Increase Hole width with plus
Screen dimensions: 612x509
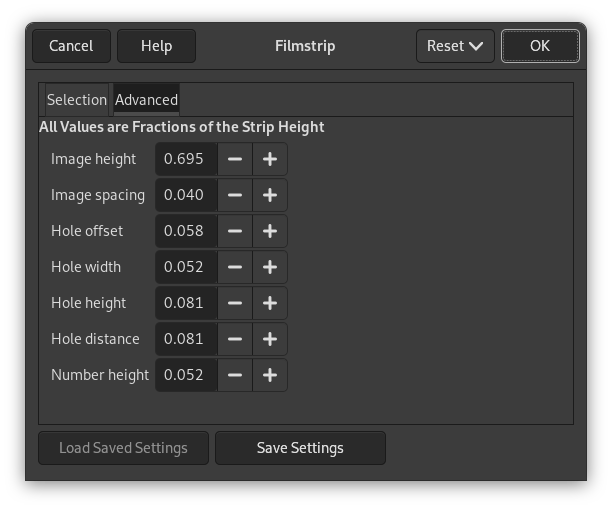[x=270, y=267]
